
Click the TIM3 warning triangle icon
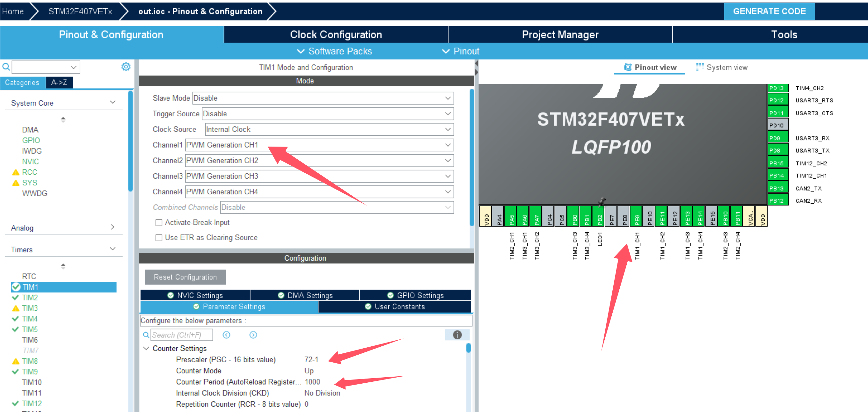pos(16,308)
